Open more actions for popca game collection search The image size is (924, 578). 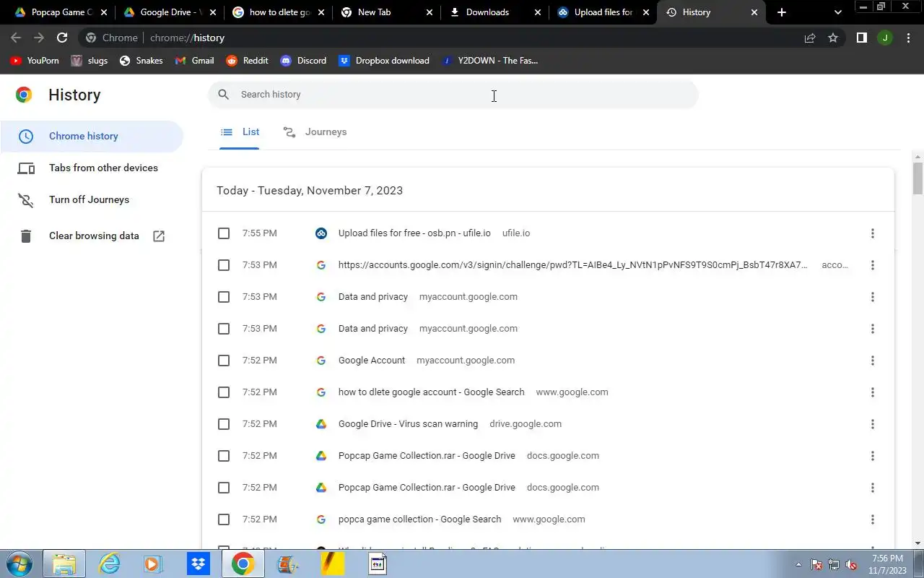tap(872, 519)
